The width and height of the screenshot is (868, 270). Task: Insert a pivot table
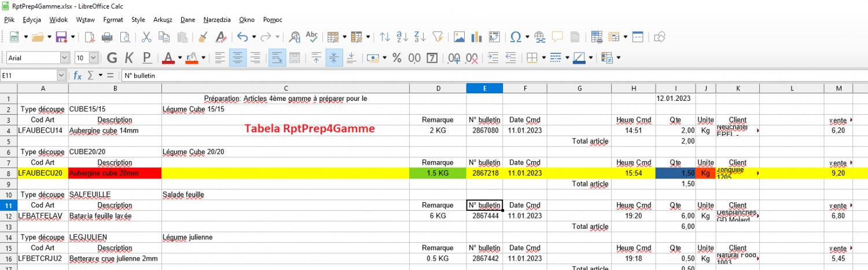(494, 37)
